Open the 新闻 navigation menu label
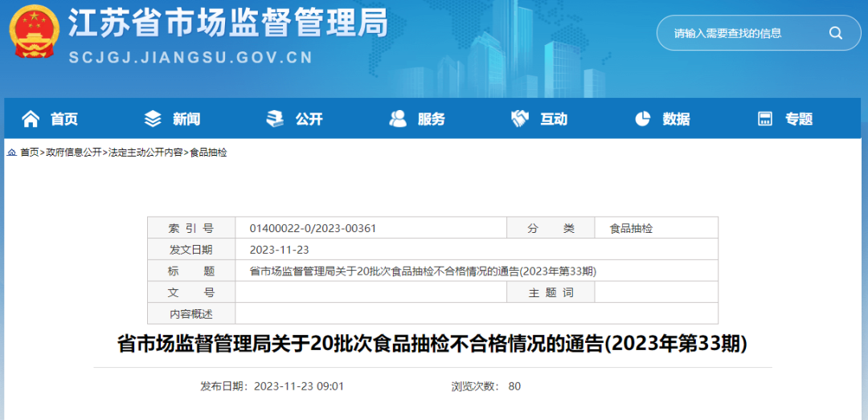 point(186,119)
